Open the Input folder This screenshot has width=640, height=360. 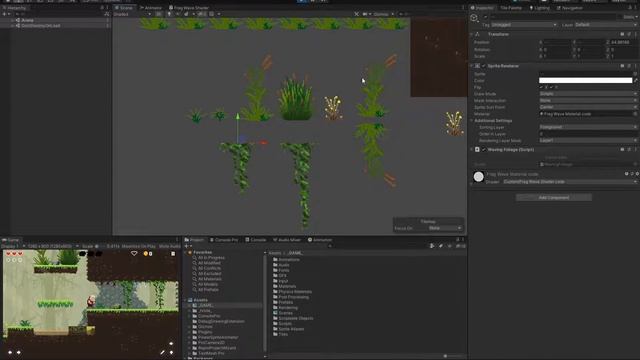(x=281, y=281)
